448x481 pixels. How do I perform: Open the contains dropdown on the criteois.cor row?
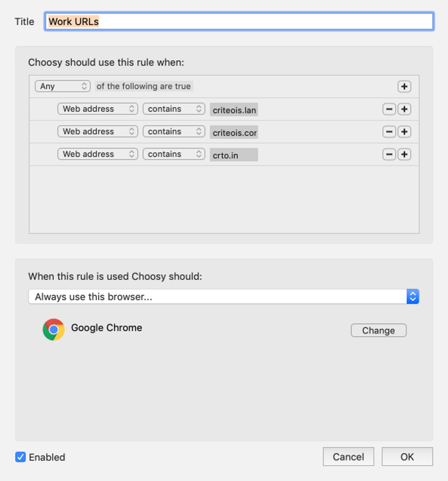pos(174,131)
